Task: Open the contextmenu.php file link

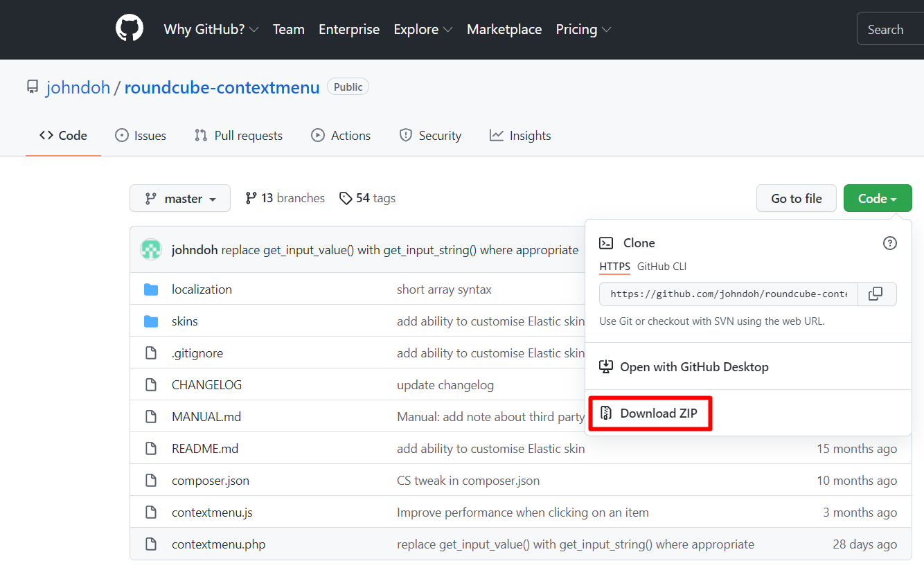Action: [218, 544]
